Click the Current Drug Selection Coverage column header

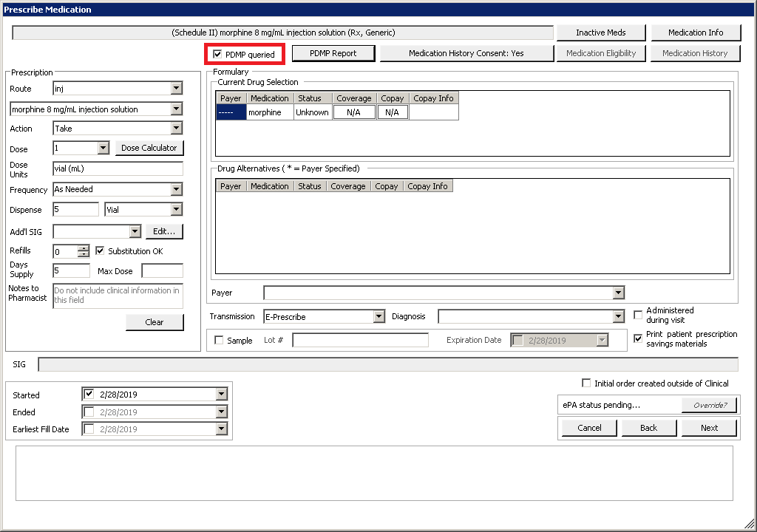354,98
